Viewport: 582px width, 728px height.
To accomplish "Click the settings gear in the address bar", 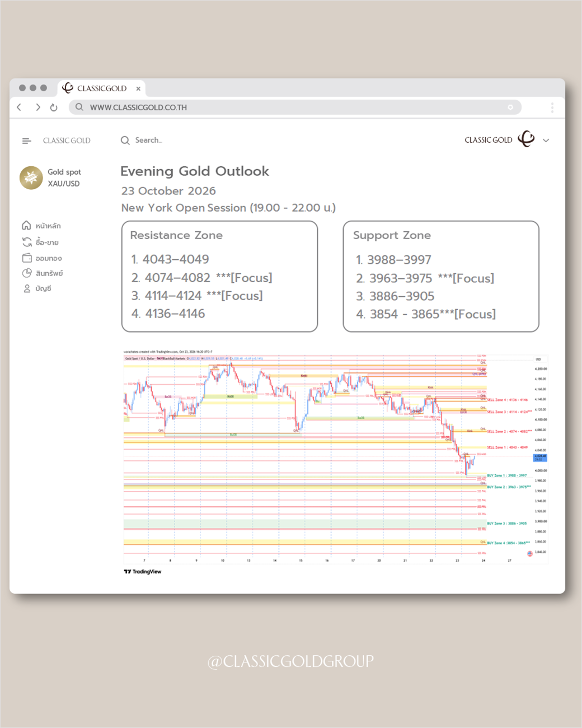I will click(x=510, y=107).
